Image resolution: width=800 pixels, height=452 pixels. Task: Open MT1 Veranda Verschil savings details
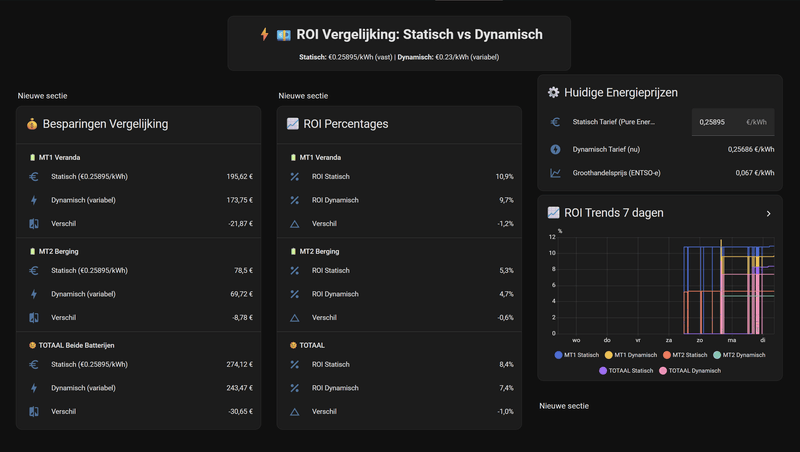[140, 223]
